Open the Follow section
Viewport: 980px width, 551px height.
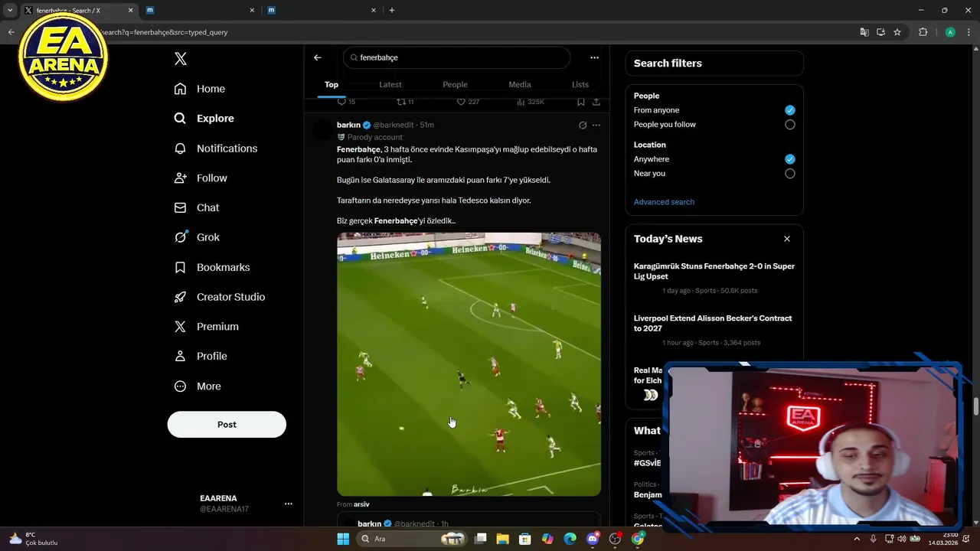pyautogui.click(x=201, y=178)
